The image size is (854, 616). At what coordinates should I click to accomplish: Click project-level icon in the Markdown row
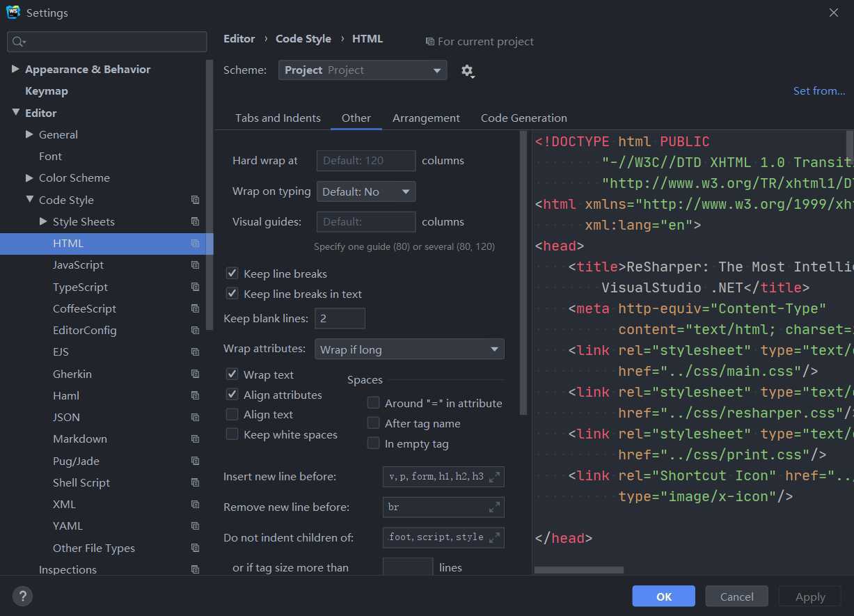coord(195,439)
